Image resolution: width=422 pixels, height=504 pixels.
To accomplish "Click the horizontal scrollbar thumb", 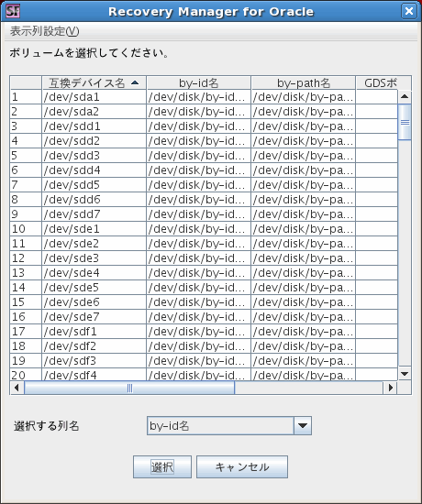I will pos(129,388).
